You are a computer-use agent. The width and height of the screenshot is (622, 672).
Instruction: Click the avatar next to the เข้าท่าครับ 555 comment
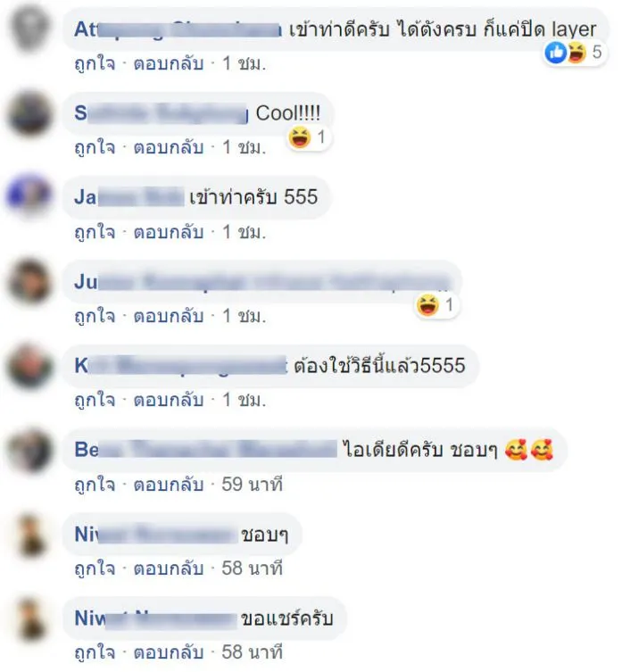pyautogui.click(x=30, y=196)
